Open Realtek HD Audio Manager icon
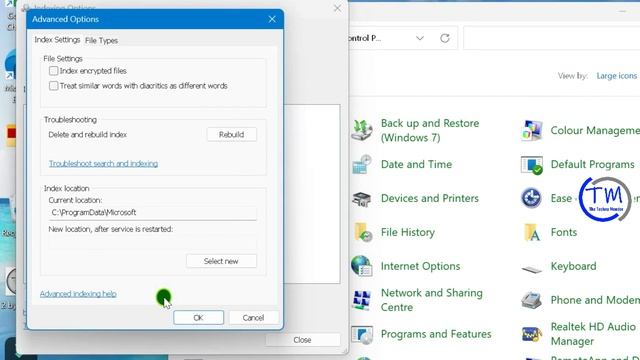Image resolution: width=640 pixels, height=360 pixels. coord(531,334)
